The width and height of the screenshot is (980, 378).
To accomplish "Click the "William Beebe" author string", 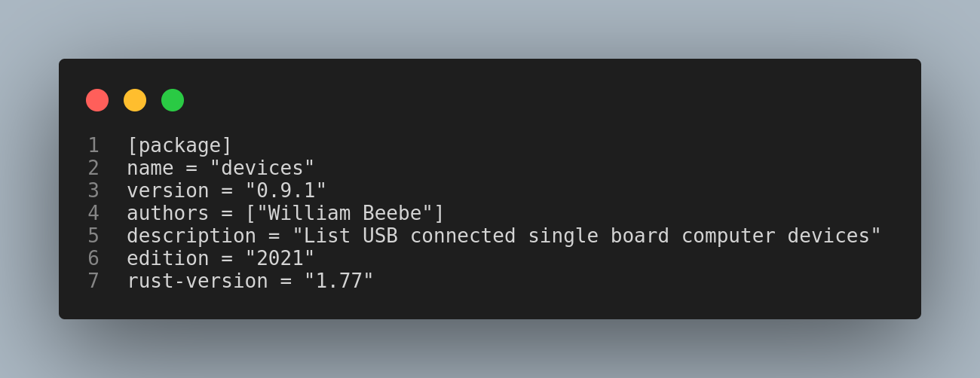I will click(345, 213).
